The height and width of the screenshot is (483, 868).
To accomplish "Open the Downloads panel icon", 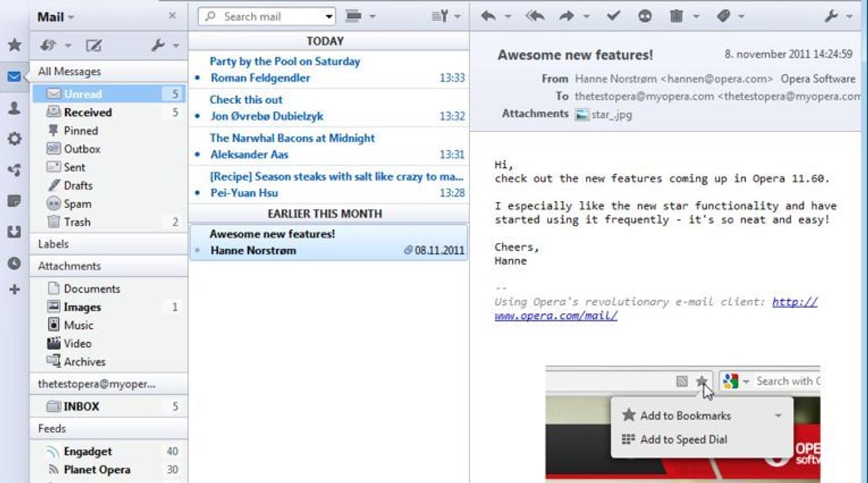I will tap(14, 232).
